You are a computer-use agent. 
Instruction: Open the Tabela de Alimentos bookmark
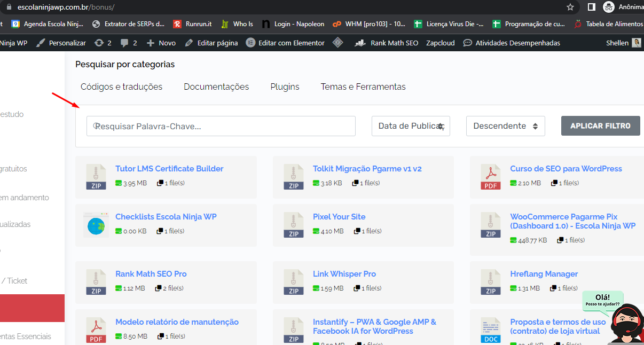(x=608, y=24)
